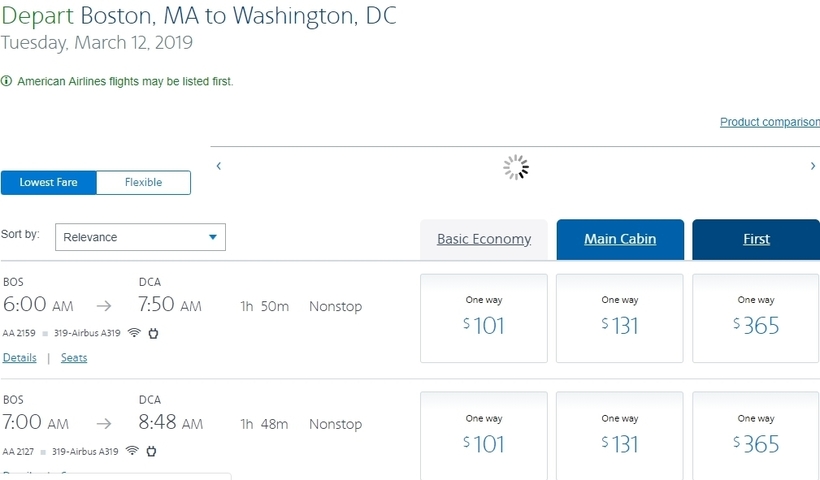Click the Sort by dropdown arrow
Screen dimensions: 820x480
click(x=213, y=237)
